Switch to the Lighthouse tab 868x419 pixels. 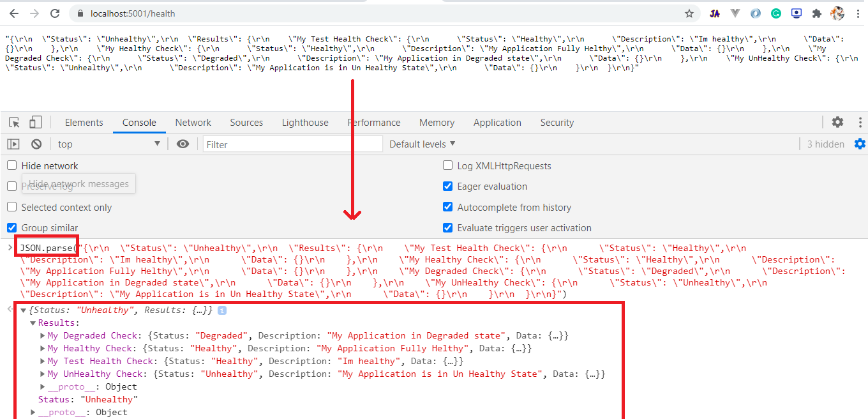pyautogui.click(x=305, y=123)
